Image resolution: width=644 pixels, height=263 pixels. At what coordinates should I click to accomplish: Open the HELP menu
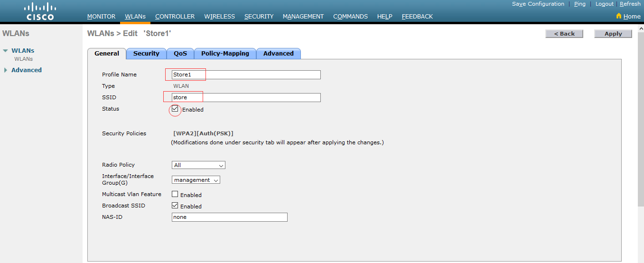[384, 16]
